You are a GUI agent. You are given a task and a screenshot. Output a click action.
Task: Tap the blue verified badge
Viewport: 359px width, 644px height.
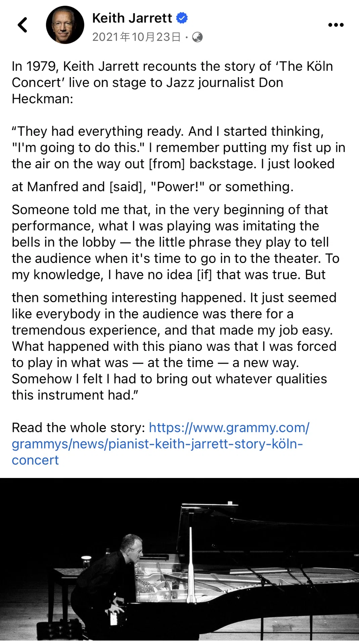(x=182, y=18)
